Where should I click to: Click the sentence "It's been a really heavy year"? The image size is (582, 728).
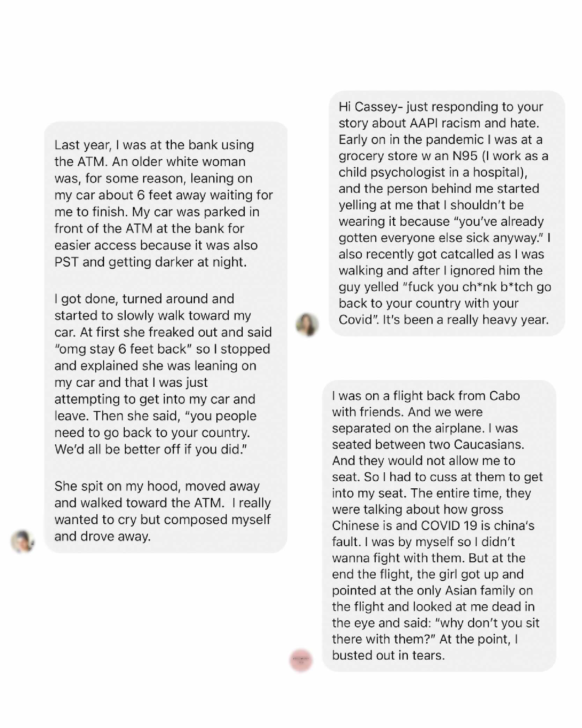466,320
